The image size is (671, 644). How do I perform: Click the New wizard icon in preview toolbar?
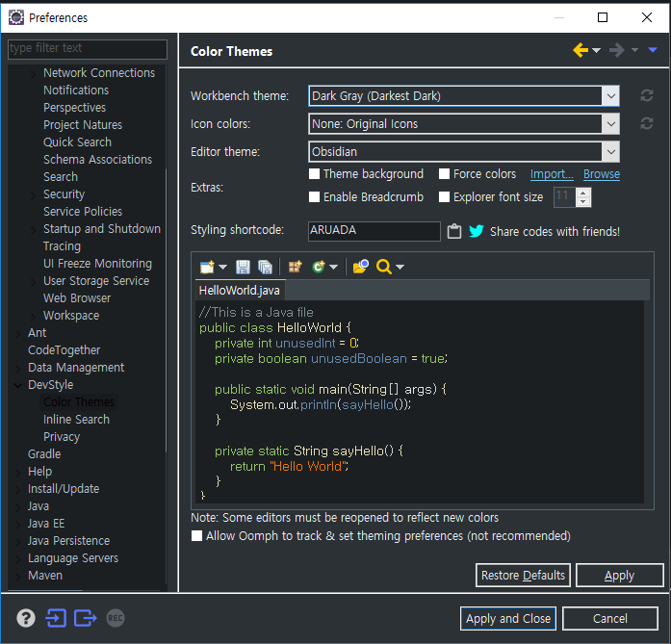pyautogui.click(x=207, y=267)
